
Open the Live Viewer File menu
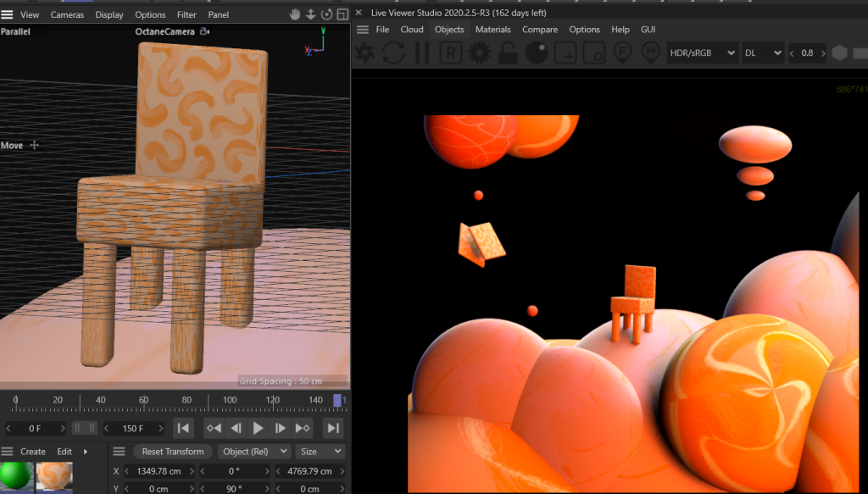tap(382, 30)
